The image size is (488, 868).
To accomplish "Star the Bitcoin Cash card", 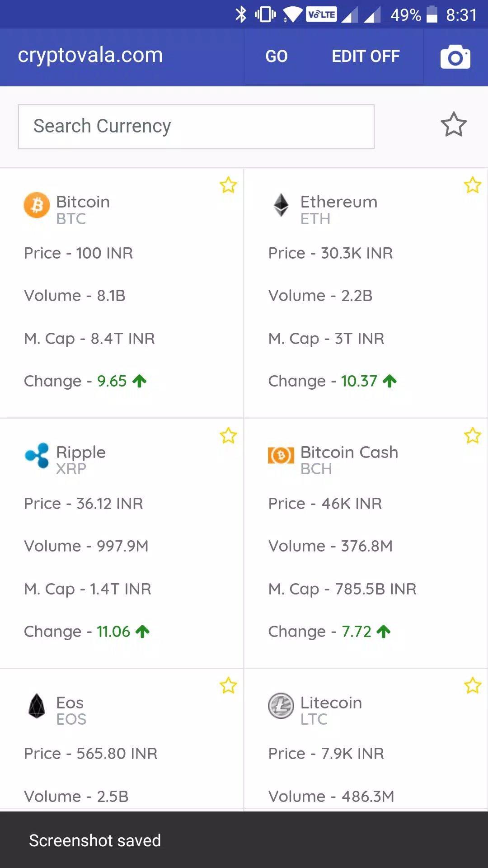I will (x=473, y=435).
